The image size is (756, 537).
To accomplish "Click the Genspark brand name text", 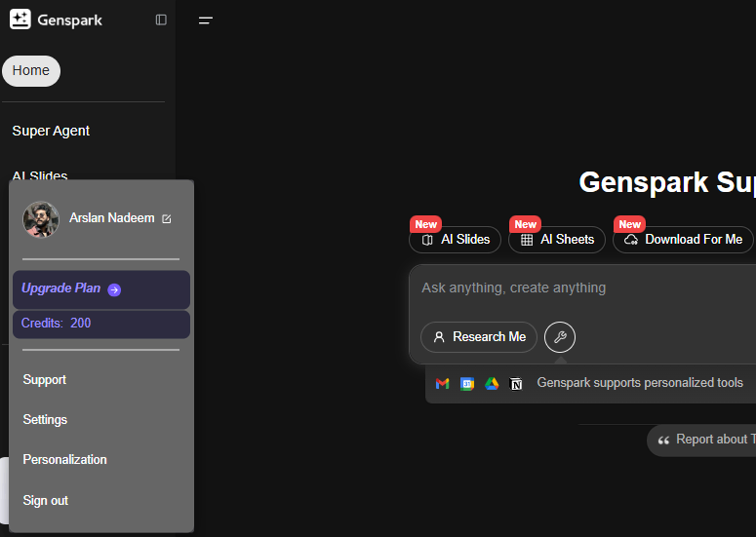I will click(70, 20).
